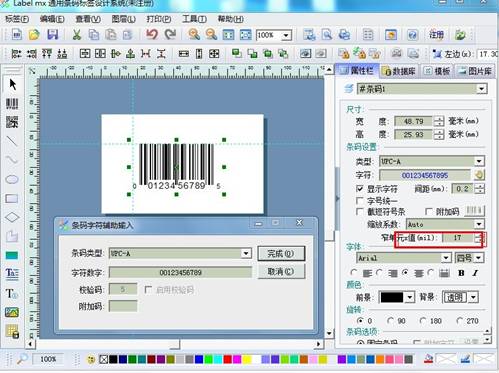
Task: Click the undo arrow icon
Action: (x=152, y=34)
